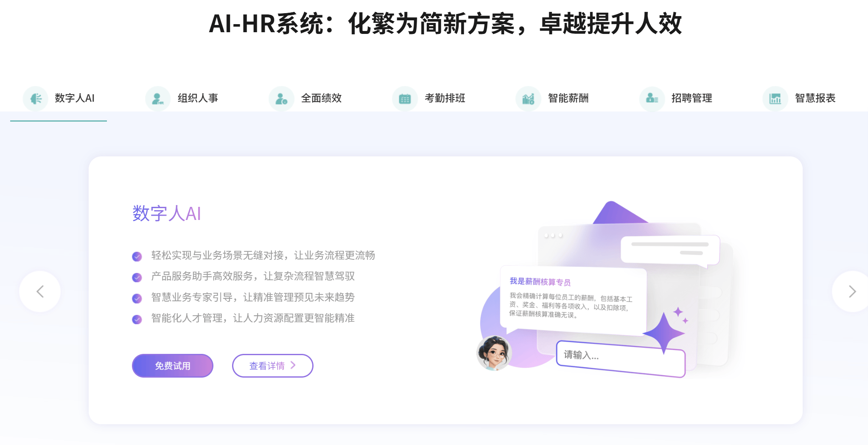Select the 组织人事 tab label
Screen dimensions: 868x445
click(x=198, y=98)
